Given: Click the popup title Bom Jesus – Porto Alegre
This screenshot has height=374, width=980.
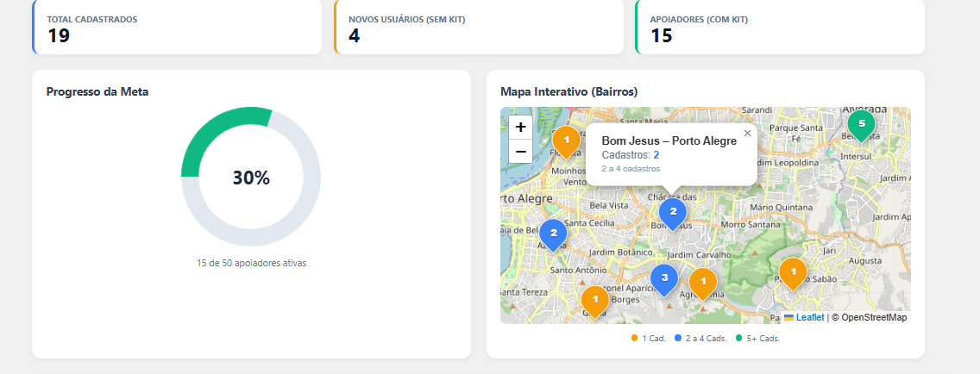Looking at the screenshot, I should pyautogui.click(x=669, y=141).
